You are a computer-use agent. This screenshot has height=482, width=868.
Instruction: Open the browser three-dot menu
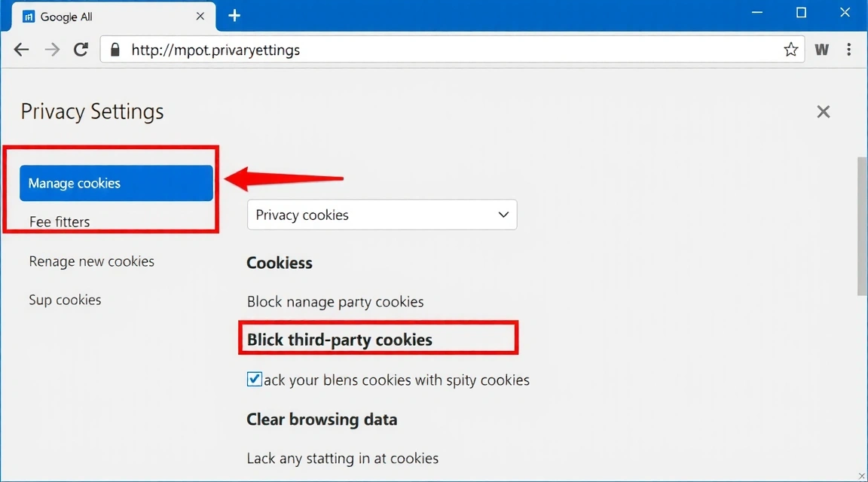point(848,49)
